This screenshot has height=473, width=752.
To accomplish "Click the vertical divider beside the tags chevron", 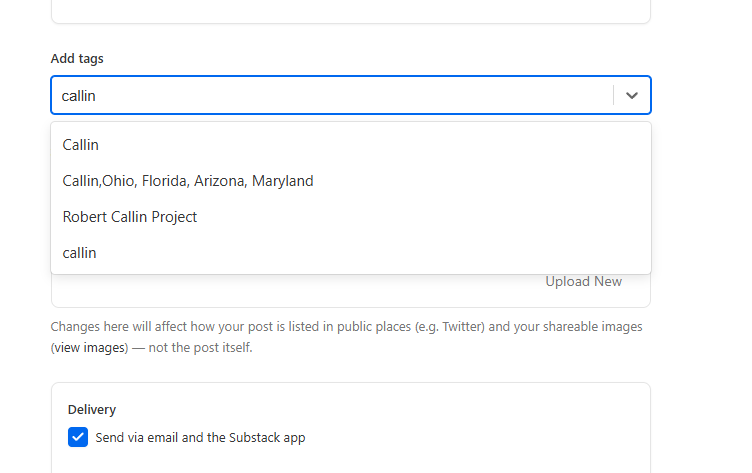I will pos(613,95).
